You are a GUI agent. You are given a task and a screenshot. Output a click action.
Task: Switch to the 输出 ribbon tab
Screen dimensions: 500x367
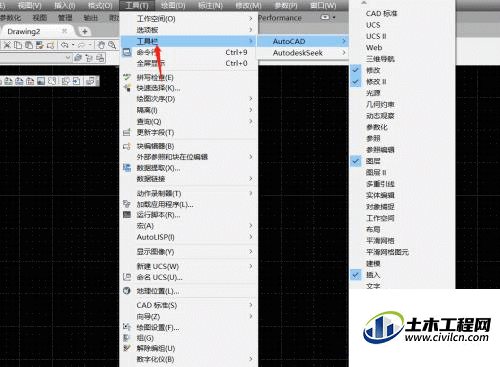coord(90,18)
